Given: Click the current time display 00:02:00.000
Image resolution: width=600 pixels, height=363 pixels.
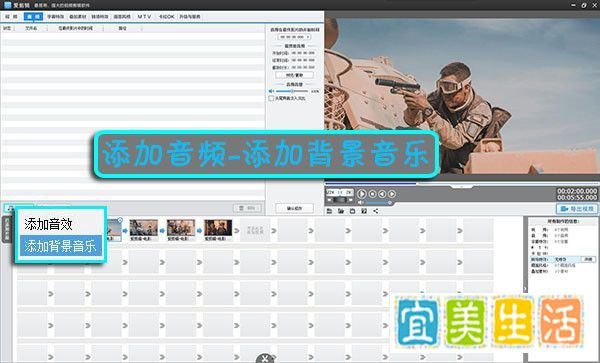Looking at the screenshot, I should [x=577, y=191].
